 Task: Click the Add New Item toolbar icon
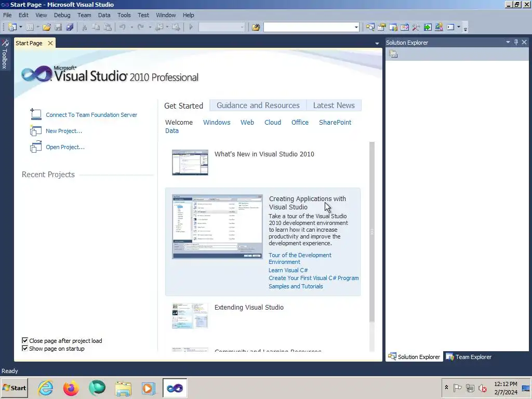tap(30, 27)
